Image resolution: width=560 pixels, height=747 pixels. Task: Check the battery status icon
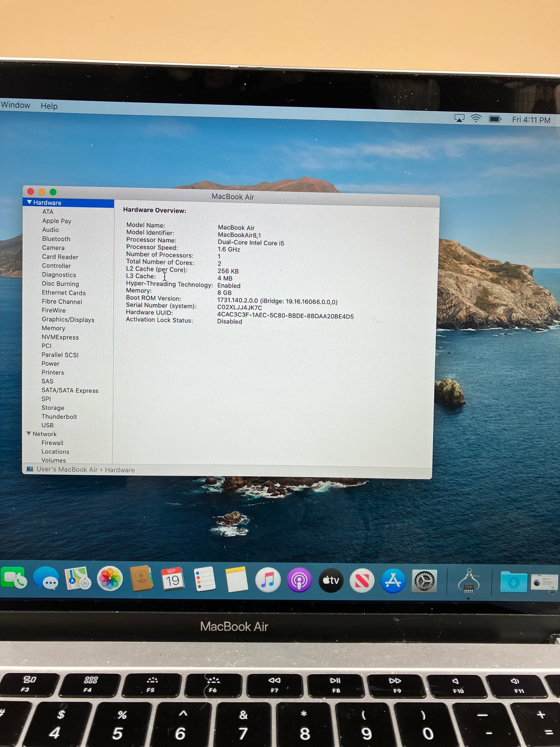(x=495, y=119)
